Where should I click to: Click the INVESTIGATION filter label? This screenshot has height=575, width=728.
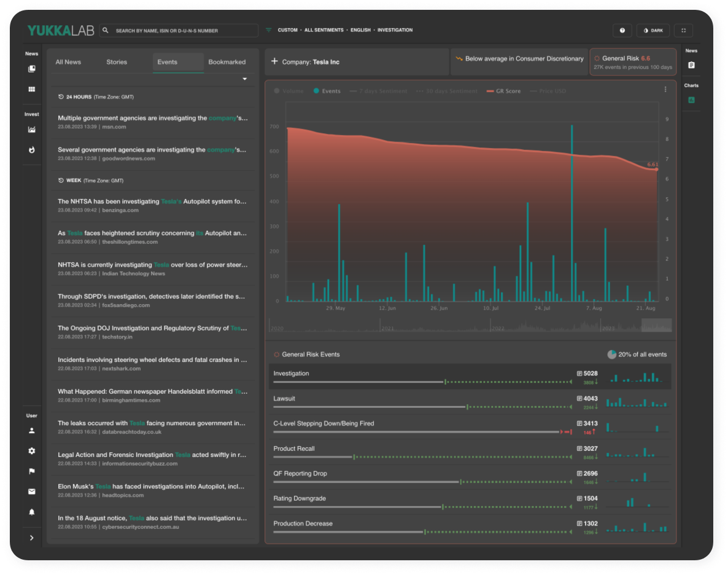pyautogui.click(x=395, y=30)
